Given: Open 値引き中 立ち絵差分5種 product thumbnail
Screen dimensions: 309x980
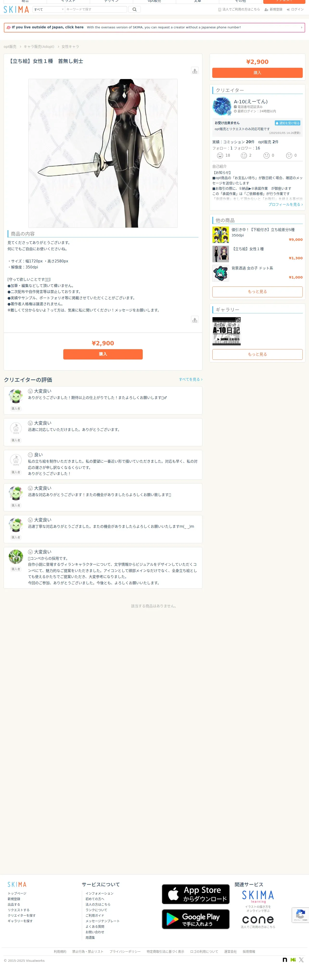Looking at the screenshot, I should click(x=221, y=235).
